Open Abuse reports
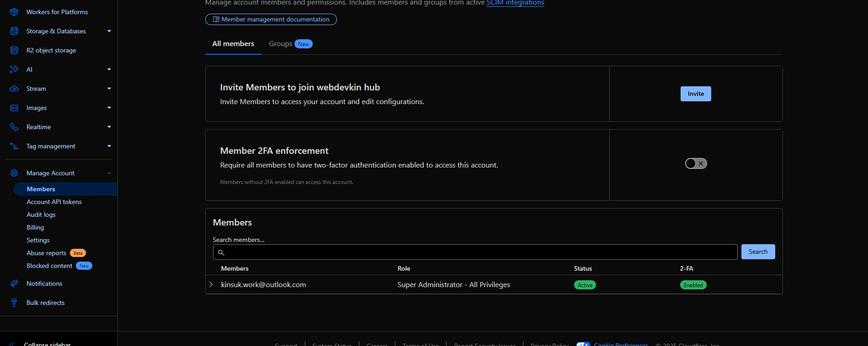Screen dimensions: 868x346 (x=47, y=253)
